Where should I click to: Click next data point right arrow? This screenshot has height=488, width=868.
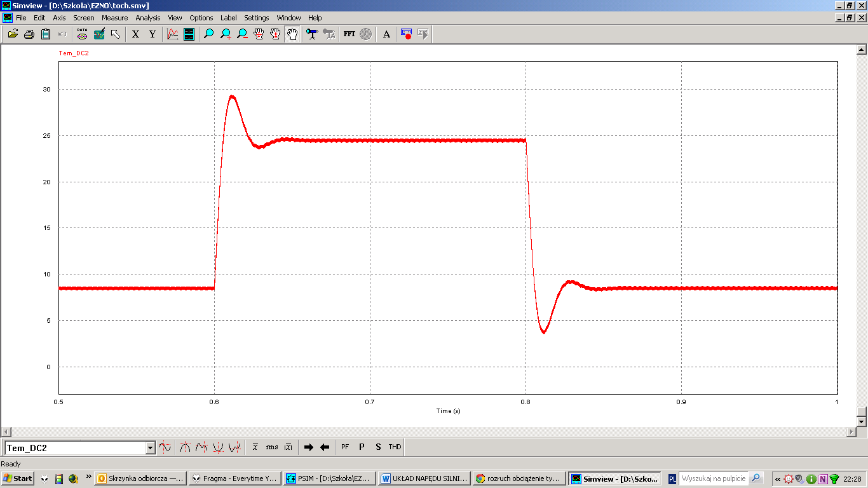pyautogui.click(x=308, y=447)
